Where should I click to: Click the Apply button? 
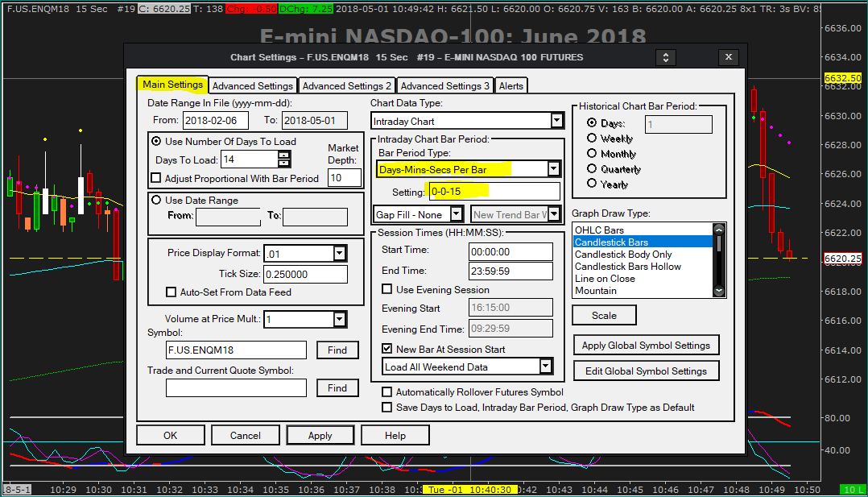tap(320, 436)
